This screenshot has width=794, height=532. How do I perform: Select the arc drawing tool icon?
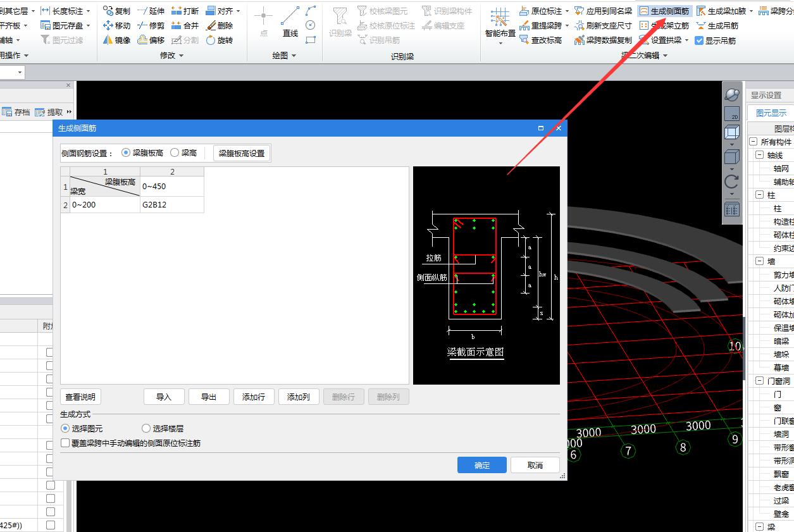click(310, 11)
